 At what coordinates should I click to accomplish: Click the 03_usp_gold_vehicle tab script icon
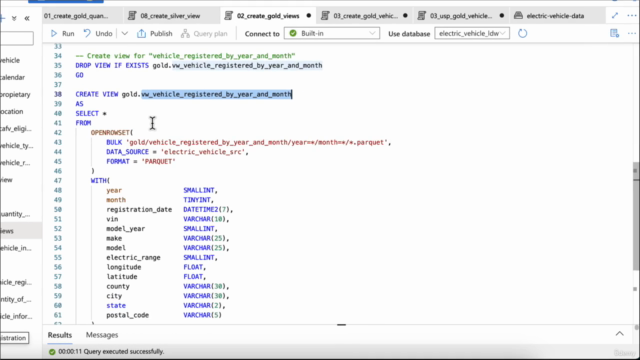pos(422,16)
